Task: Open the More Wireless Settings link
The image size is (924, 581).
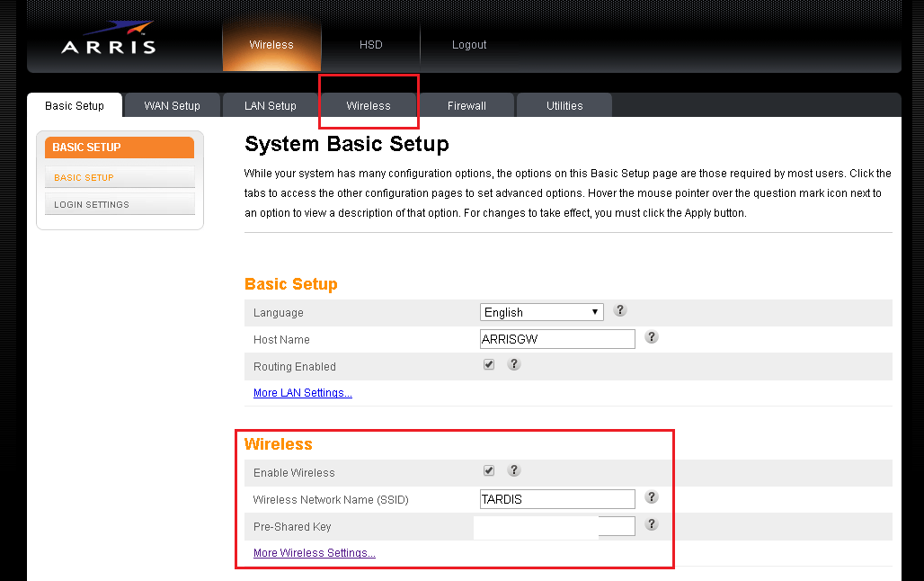Action: coord(314,553)
